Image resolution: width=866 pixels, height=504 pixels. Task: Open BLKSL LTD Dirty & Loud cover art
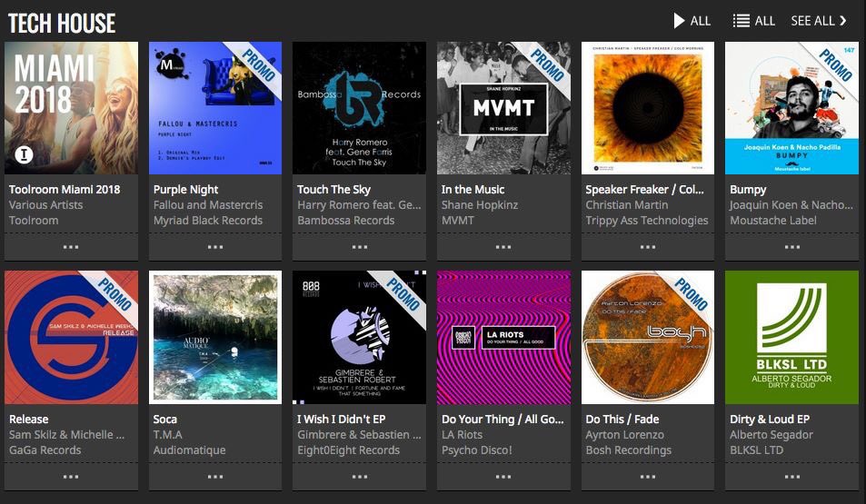click(792, 337)
